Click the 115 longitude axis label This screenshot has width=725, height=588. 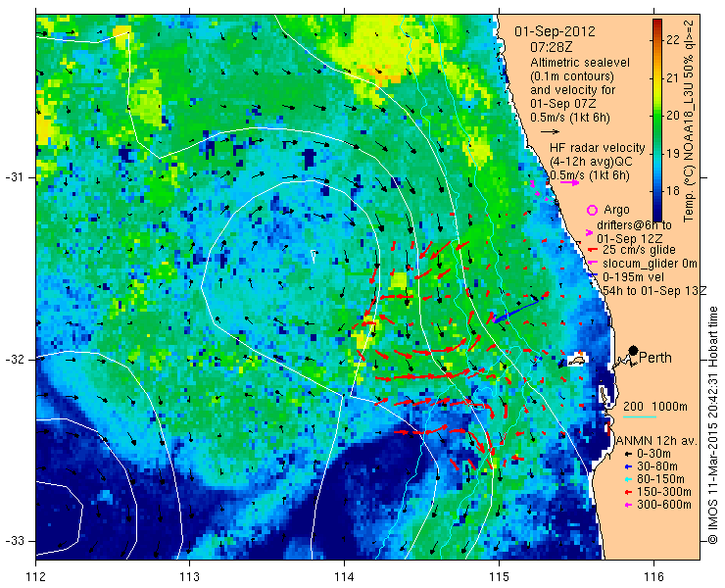coord(499,577)
